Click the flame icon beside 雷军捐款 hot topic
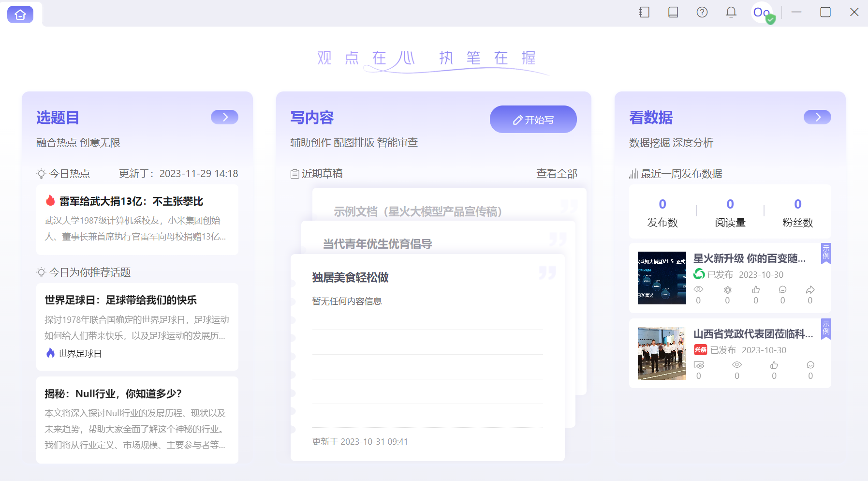The width and height of the screenshot is (868, 481). point(51,201)
